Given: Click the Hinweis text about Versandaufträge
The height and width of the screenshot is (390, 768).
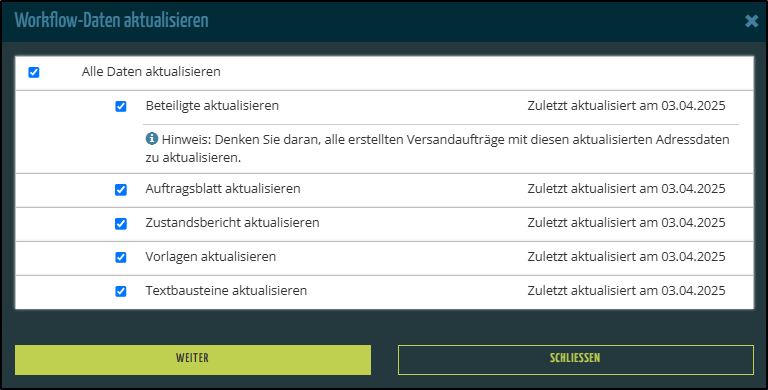Looking at the screenshot, I should tap(437, 149).
